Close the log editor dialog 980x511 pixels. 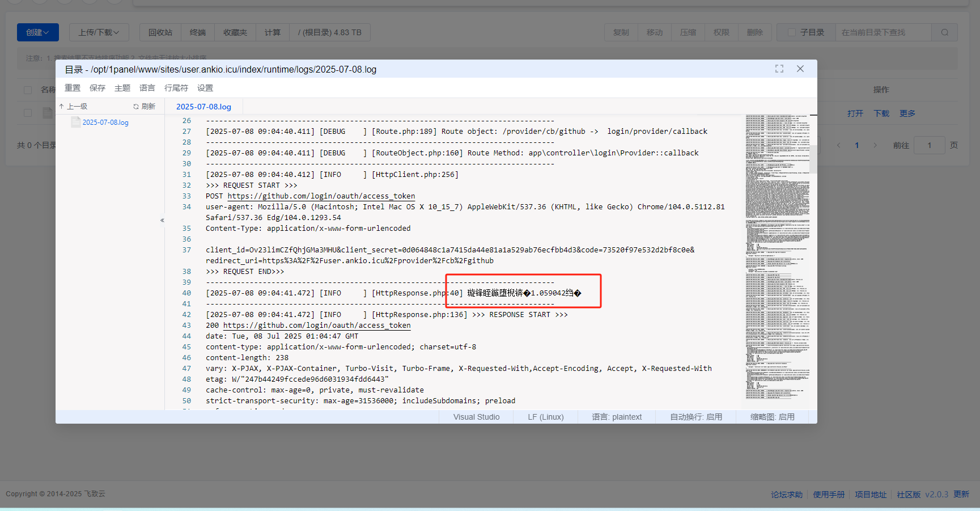(800, 69)
